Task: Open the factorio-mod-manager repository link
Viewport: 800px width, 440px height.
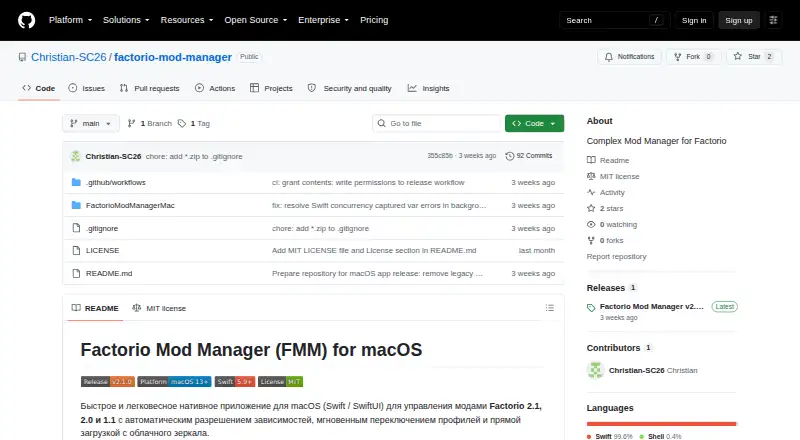Action: (x=173, y=57)
